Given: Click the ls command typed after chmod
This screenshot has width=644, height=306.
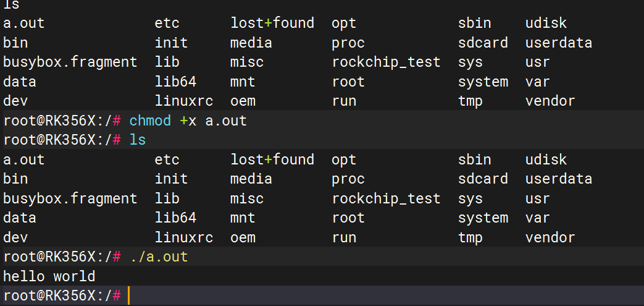Looking at the screenshot, I should [138, 140].
